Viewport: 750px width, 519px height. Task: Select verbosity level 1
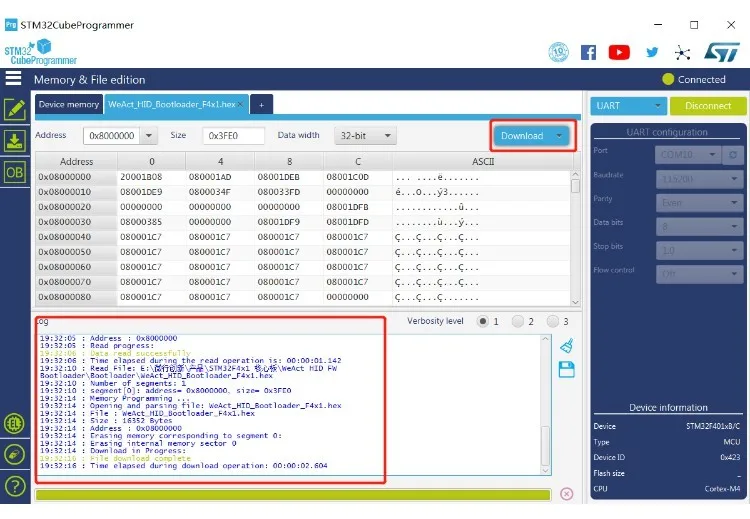(483, 321)
